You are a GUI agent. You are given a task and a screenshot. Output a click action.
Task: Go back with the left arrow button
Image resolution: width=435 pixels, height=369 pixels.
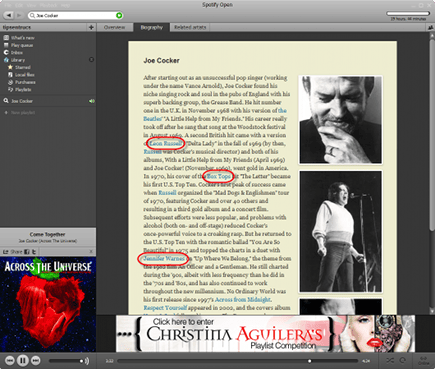[x=9, y=15]
